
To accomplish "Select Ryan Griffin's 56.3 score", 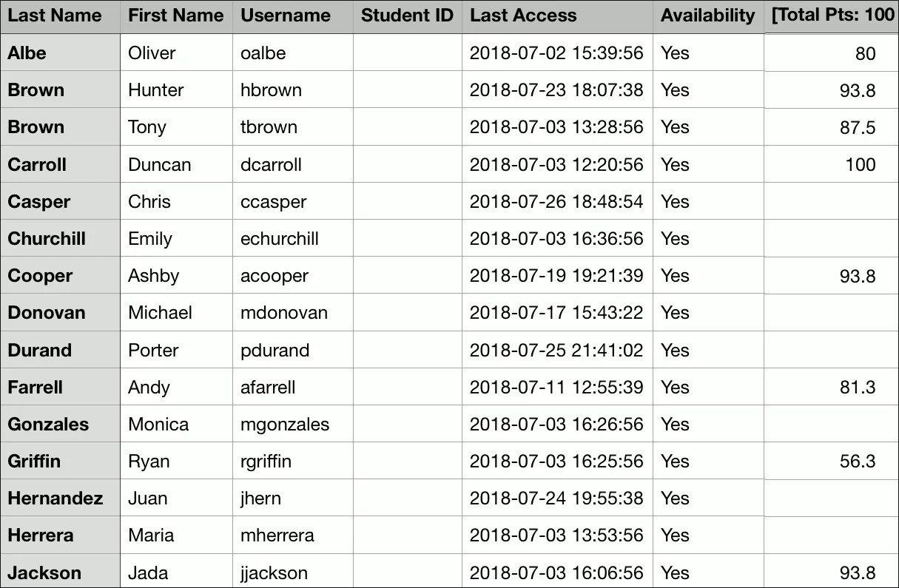I will (x=858, y=462).
